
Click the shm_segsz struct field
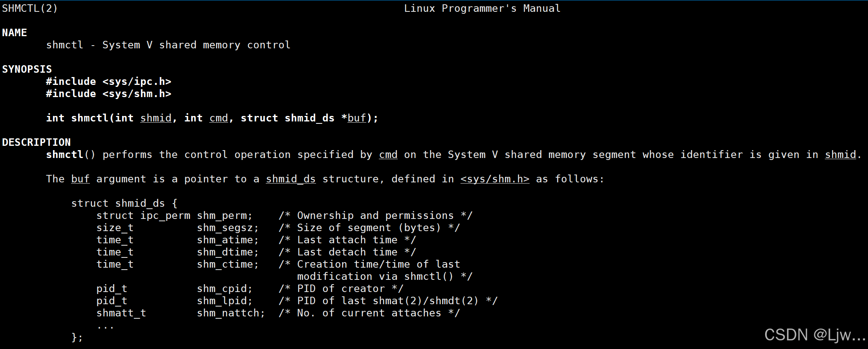tap(227, 228)
